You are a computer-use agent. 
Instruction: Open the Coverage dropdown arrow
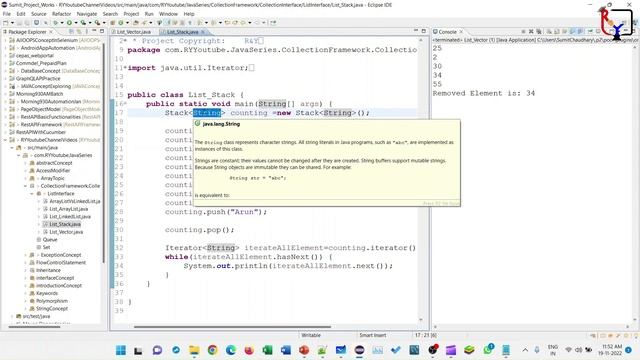coord(90,23)
